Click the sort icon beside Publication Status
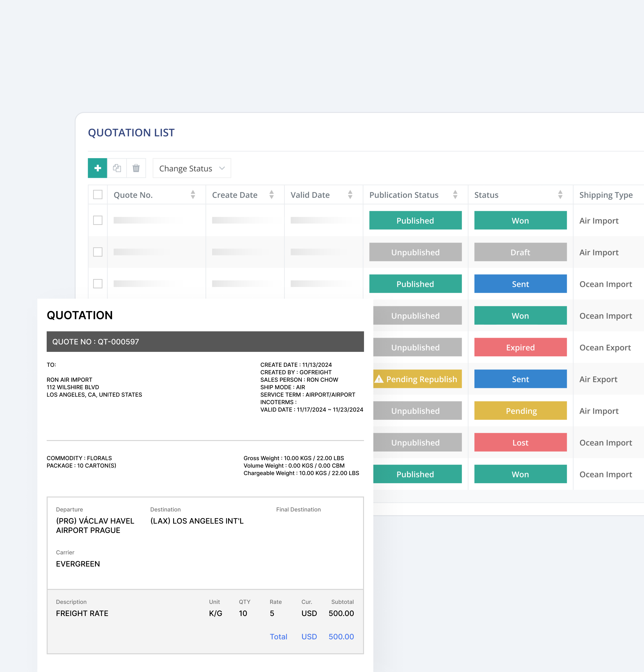The height and width of the screenshot is (672, 644). (x=455, y=195)
